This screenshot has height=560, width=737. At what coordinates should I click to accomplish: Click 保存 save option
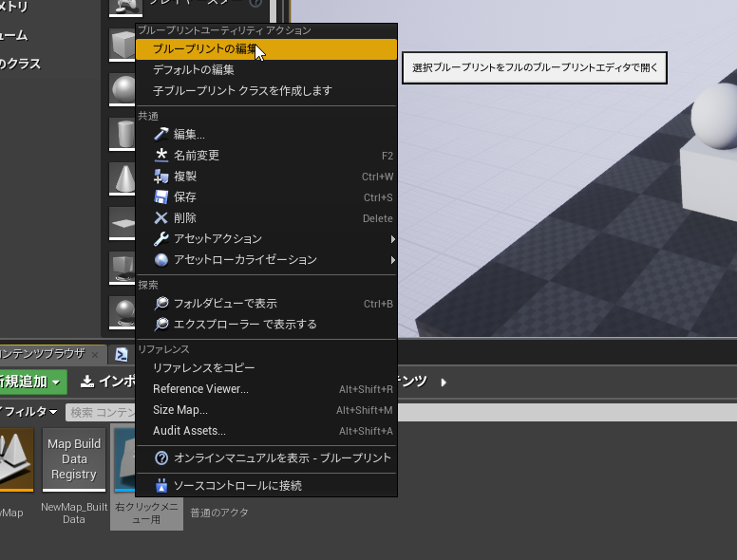click(266, 197)
